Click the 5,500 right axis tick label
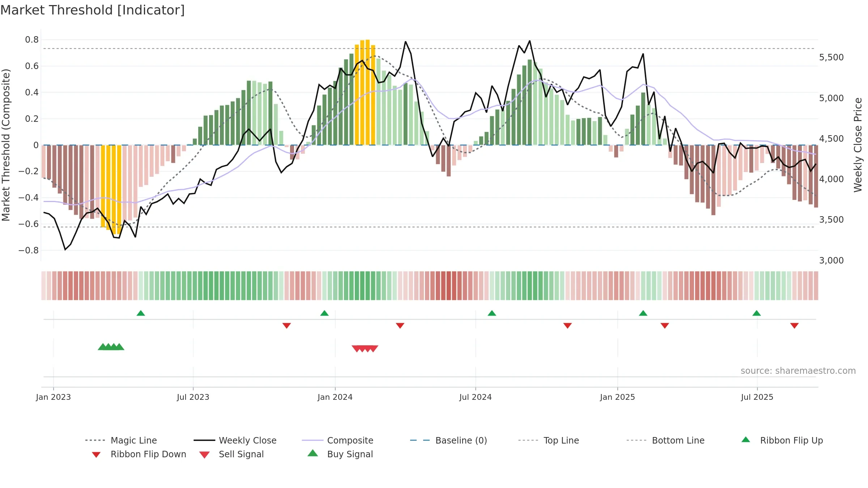This screenshot has height=488, width=868. 831,57
